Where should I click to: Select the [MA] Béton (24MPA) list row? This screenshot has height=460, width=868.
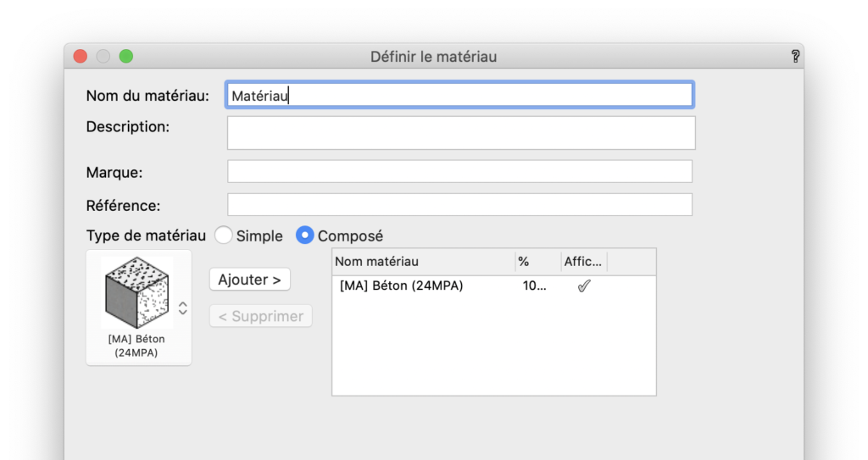(x=494, y=286)
